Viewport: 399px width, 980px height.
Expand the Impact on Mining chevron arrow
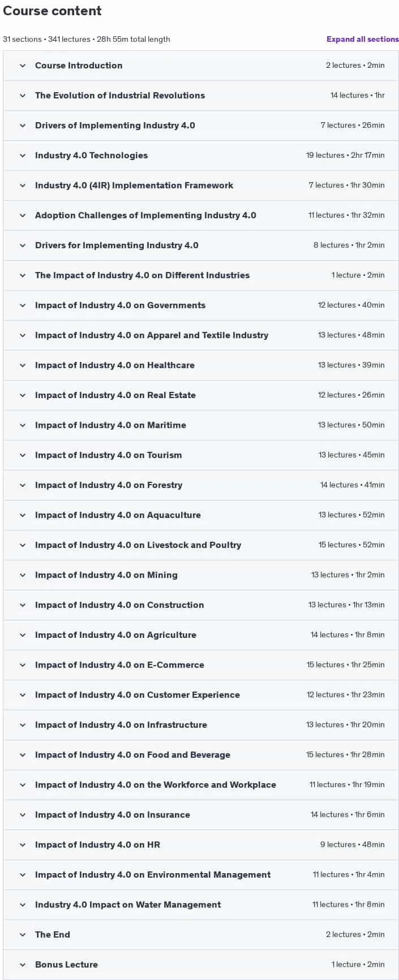(x=23, y=575)
